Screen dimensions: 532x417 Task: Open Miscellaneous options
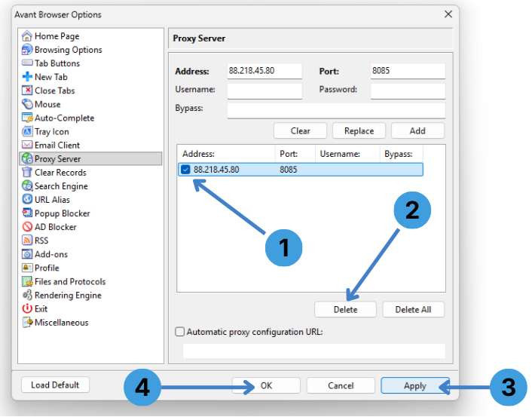pos(61,322)
